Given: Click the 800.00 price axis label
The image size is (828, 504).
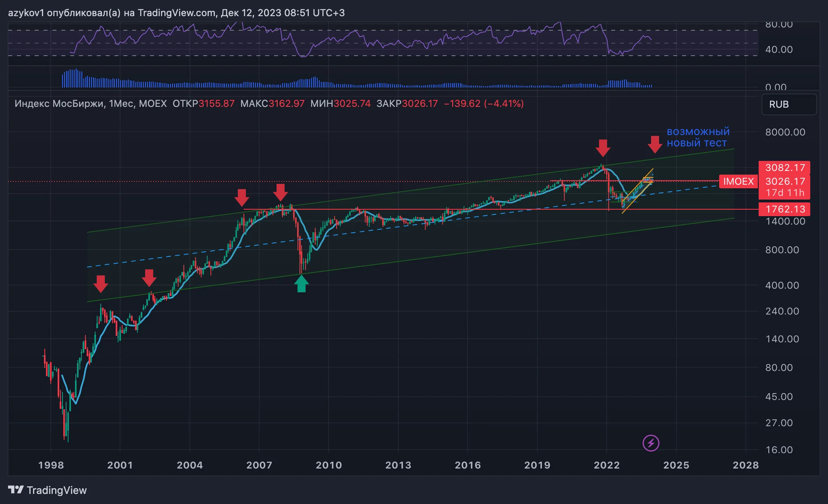Looking at the screenshot, I should pos(782,250).
